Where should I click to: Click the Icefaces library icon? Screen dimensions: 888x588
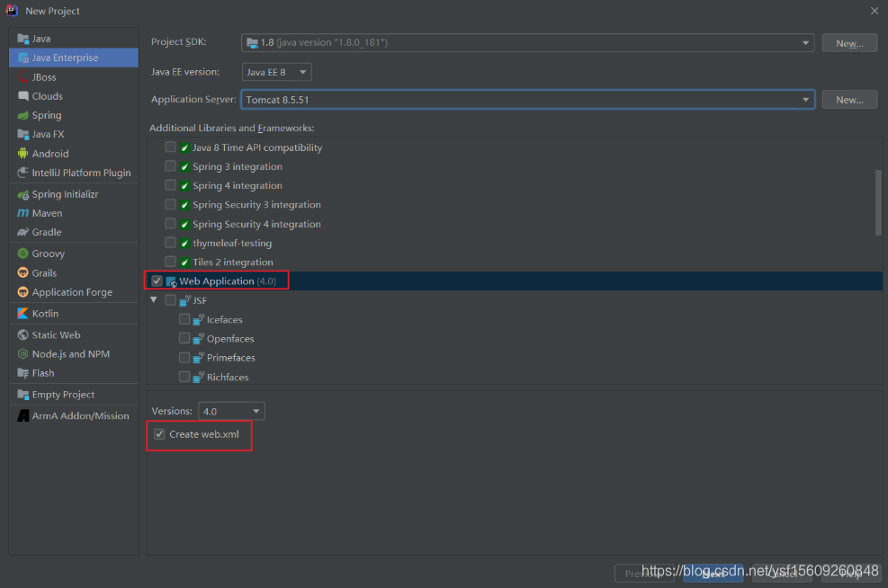pos(198,320)
